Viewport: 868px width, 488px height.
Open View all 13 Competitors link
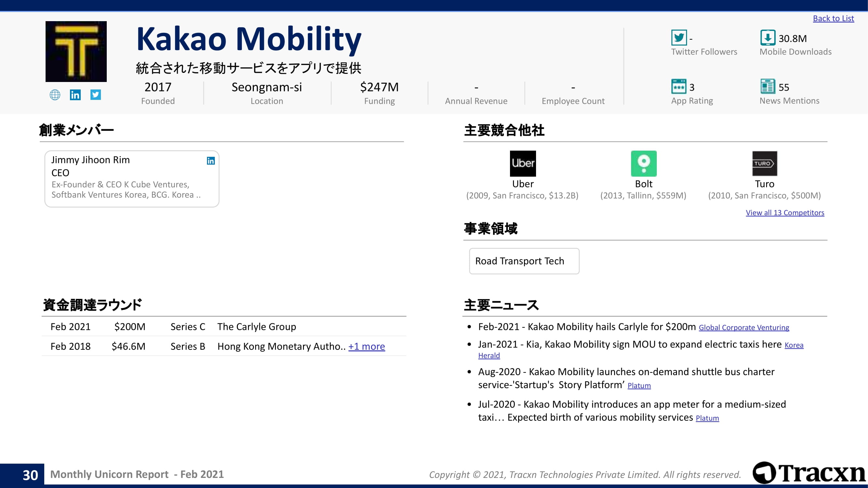(x=784, y=213)
